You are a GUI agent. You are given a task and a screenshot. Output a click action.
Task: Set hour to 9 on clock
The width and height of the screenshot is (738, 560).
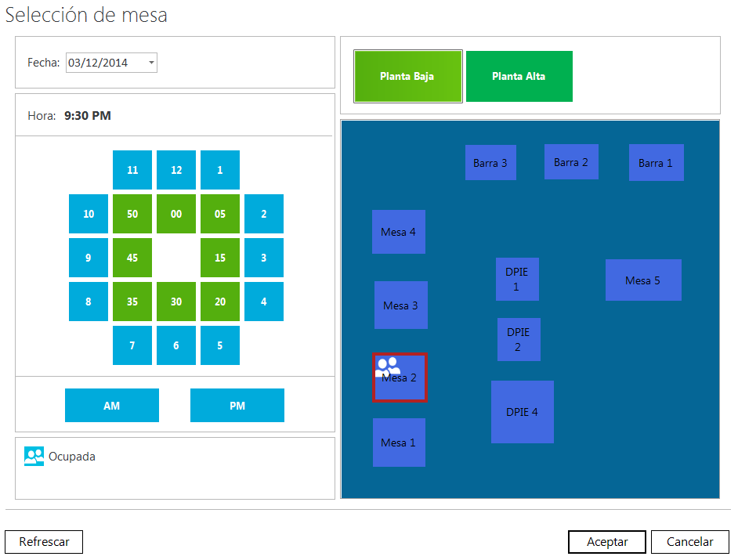[x=89, y=258]
